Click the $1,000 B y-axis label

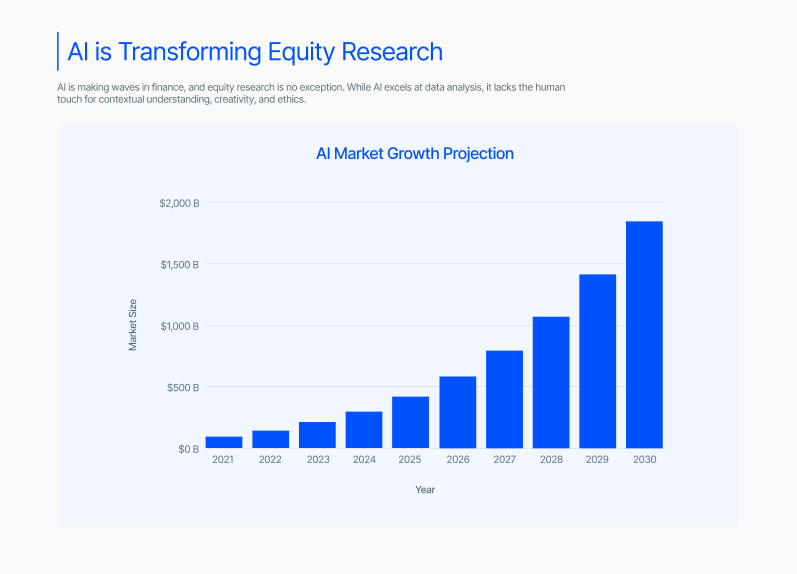(179, 326)
